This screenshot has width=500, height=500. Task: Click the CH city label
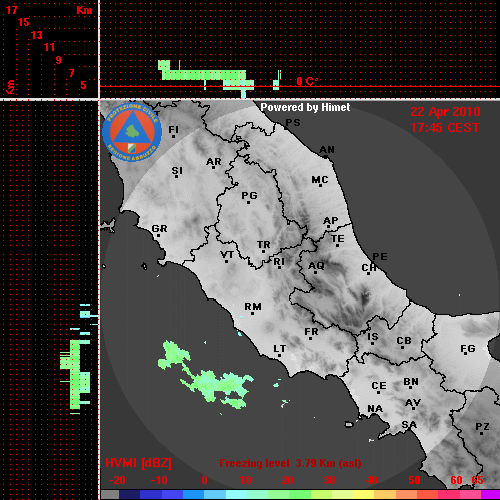[x=369, y=268]
